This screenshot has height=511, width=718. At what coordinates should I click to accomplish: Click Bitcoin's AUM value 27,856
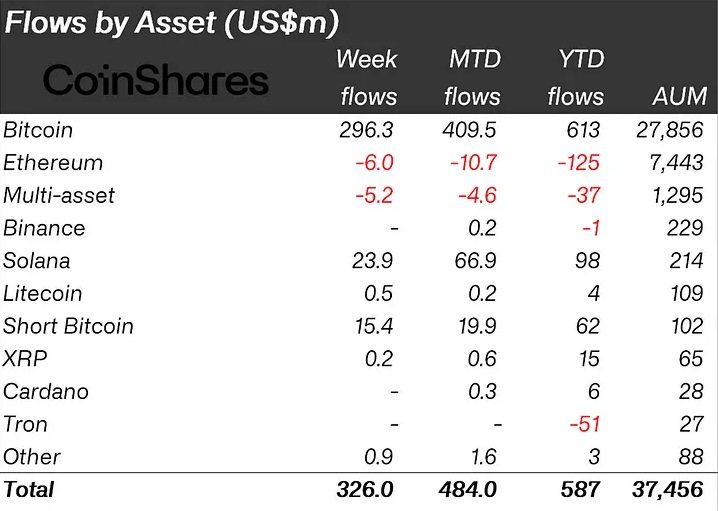click(670, 130)
